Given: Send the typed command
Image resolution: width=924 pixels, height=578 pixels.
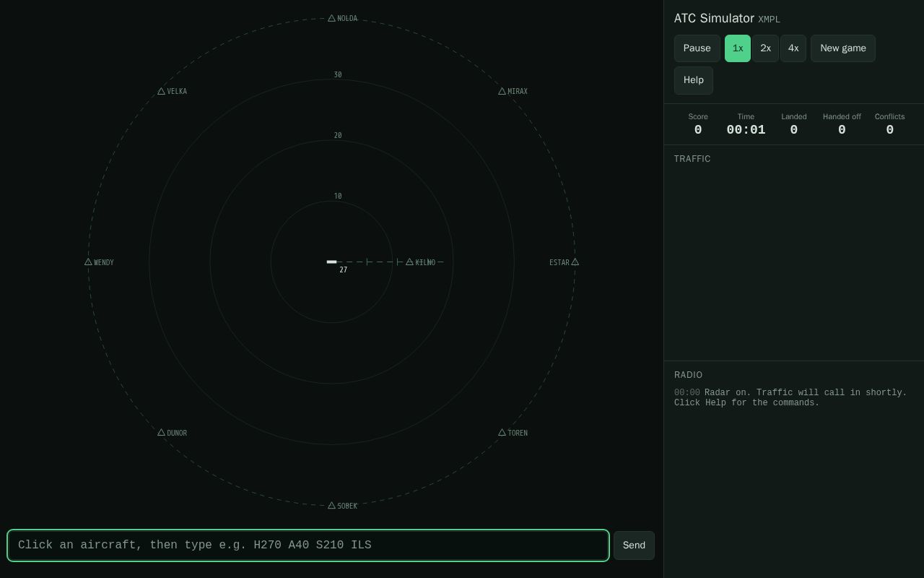Looking at the screenshot, I should tap(634, 545).
